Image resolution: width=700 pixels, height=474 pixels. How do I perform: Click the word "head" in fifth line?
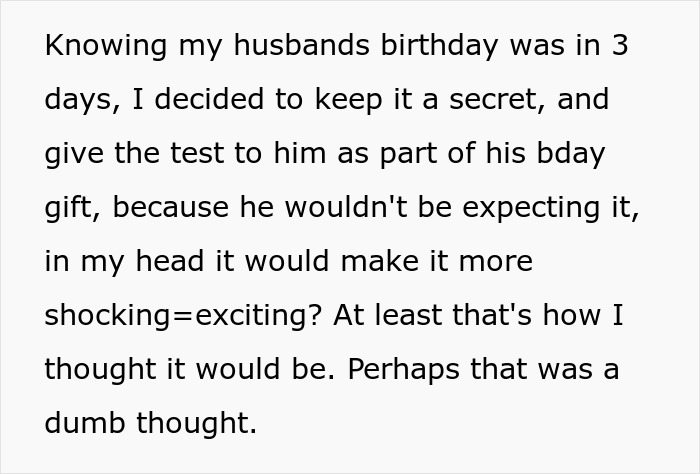[170, 261]
